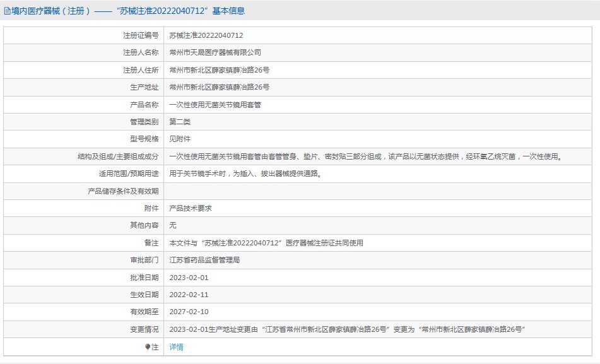Click the 生产地址 row label
The image size is (600, 364).
click(x=144, y=87)
